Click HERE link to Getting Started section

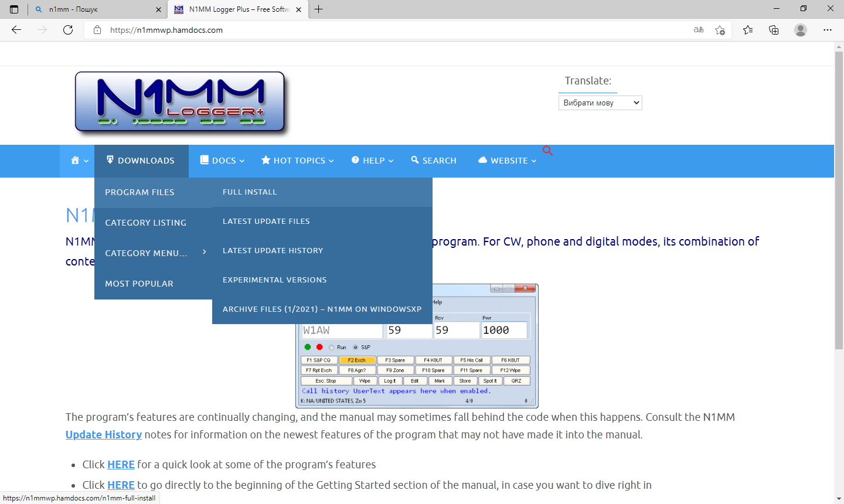pos(121,485)
